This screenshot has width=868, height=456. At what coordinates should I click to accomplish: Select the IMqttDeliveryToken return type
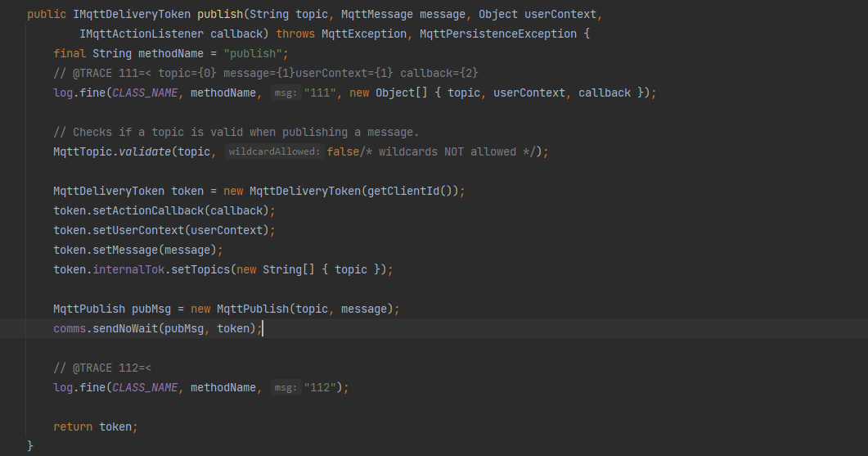click(x=132, y=15)
